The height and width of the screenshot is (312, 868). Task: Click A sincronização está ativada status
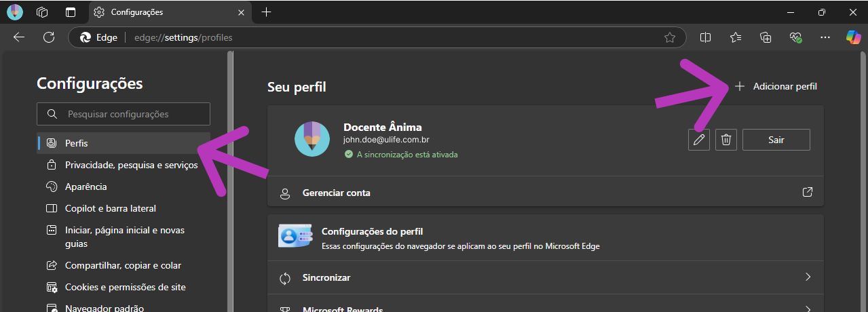click(401, 154)
